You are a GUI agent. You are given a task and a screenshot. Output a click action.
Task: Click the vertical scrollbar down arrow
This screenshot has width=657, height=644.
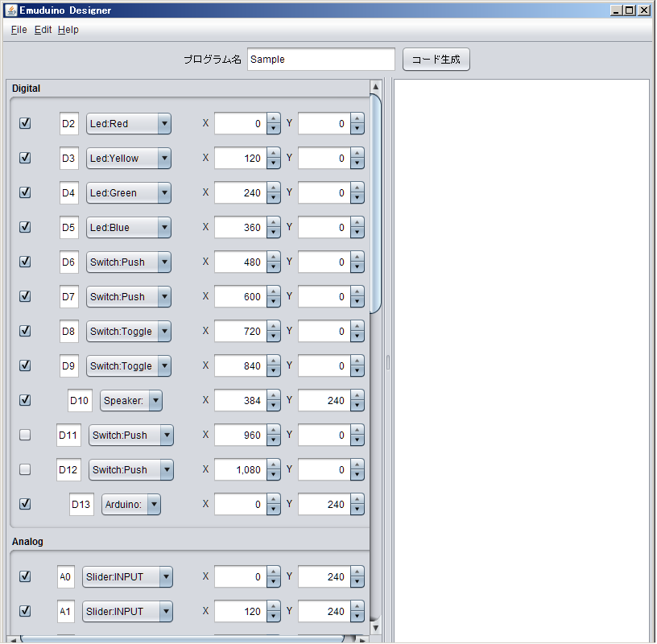click(375, 628)
